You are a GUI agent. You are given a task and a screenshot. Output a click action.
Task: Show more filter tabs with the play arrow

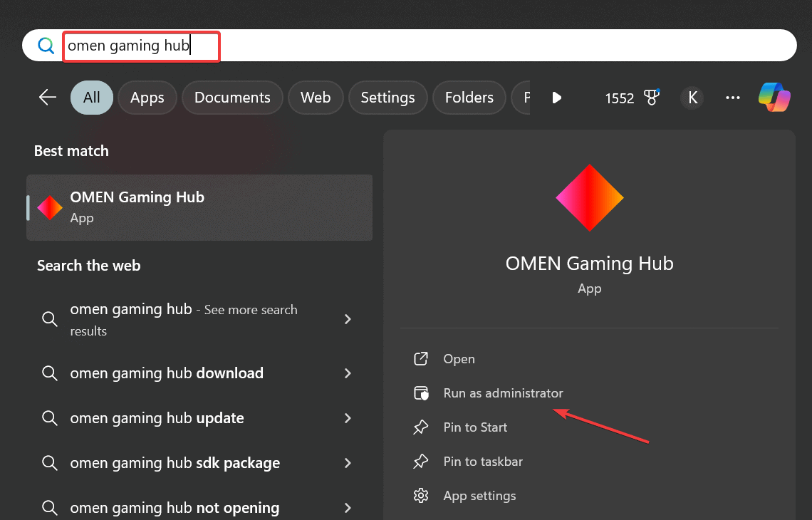[x=557, y=98]
